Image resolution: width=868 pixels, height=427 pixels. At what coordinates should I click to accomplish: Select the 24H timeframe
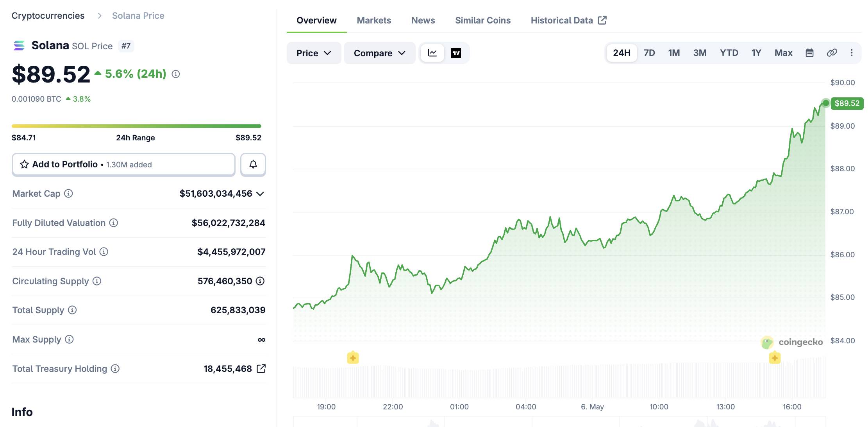(622, 53)
